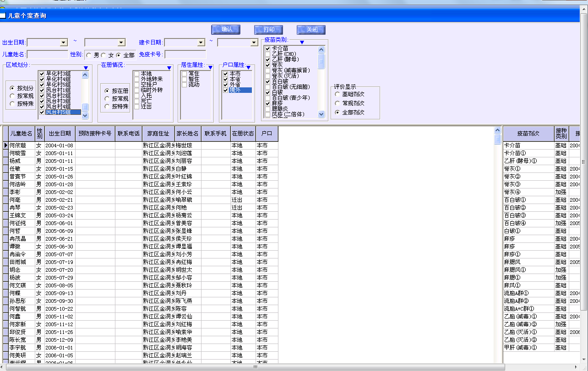This screenshot has width=588, height=371.
Task: Check the 空挂户 checkbox
Action: click(x=136, y=85)
